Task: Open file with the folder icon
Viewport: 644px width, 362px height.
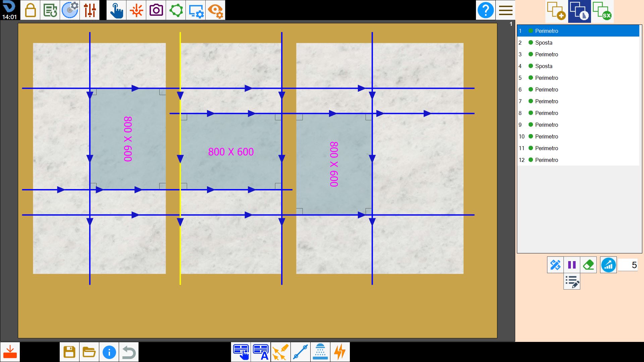Action: tap(89, 352)
